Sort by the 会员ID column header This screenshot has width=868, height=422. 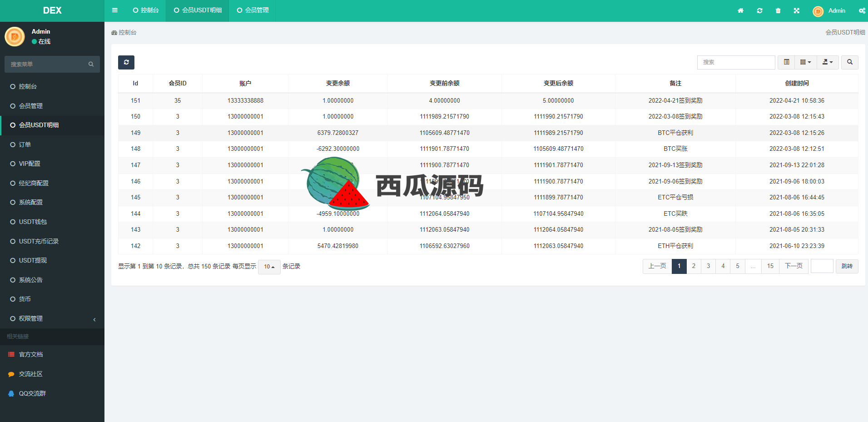[178, 83]
